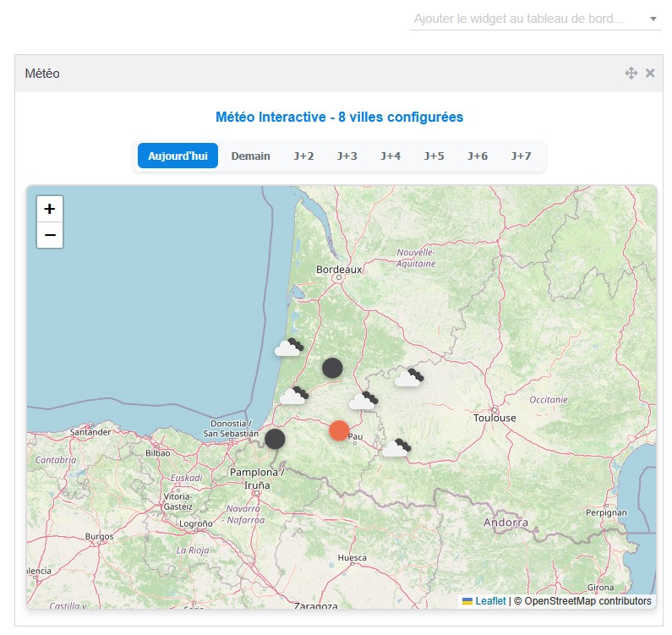This screenshot has height=635, width=672.
Task: Click the cloud icon nearest the Nouvelle-Aquitaine–Occitanie border
Action: pyautogui.click(x=409, y=378)
